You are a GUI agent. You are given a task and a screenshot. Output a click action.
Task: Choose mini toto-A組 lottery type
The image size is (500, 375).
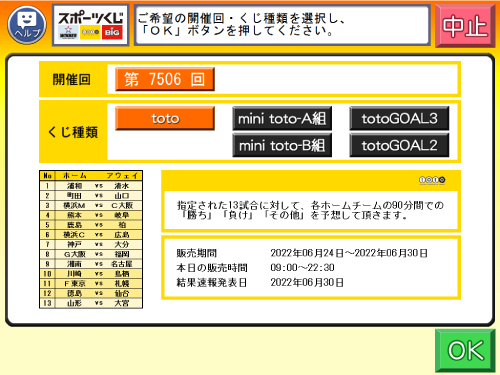(x=282, y=118)
